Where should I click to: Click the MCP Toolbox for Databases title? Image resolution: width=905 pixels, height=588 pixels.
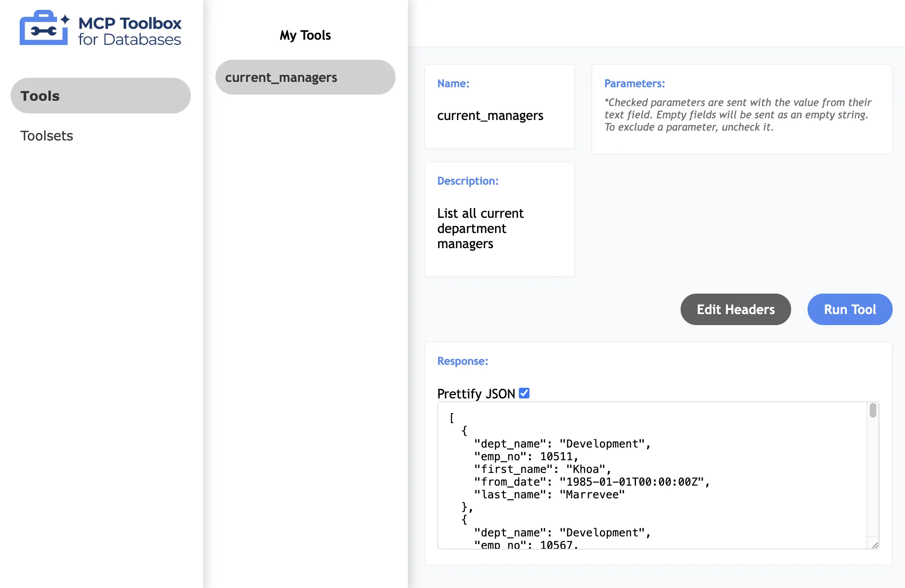pyautogui.click(x=129, y=31)
